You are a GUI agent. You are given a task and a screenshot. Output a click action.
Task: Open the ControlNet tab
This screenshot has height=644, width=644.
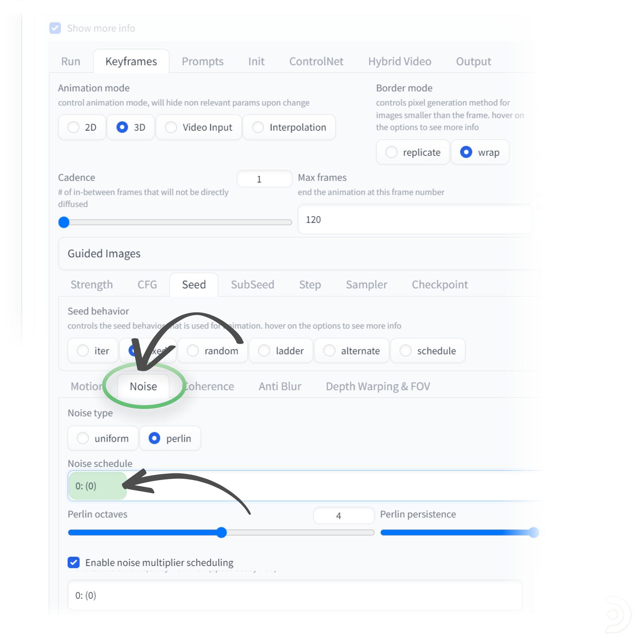click(x=316, y=61)
